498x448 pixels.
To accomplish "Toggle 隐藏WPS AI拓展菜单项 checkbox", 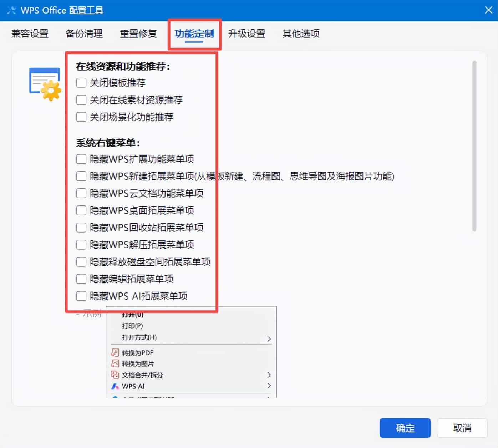I will (81, 296).
